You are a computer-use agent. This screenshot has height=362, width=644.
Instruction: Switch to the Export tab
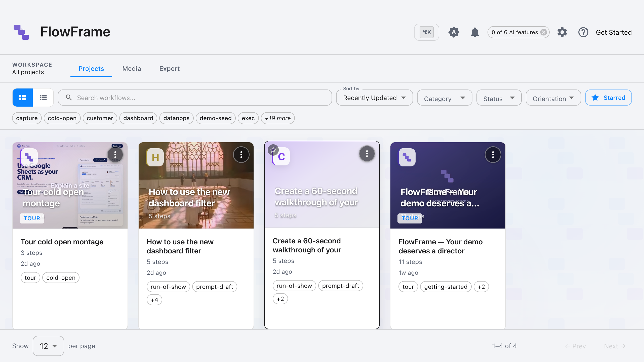click(x=169, y=69)
